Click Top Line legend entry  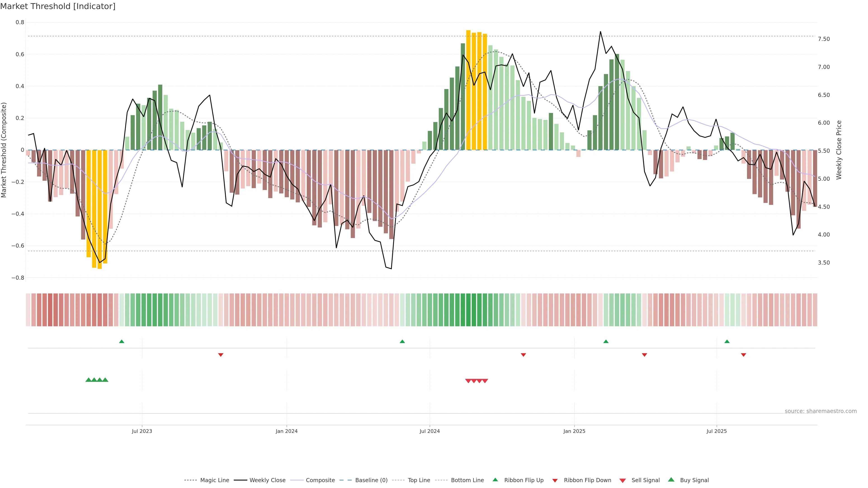[419, 480]
